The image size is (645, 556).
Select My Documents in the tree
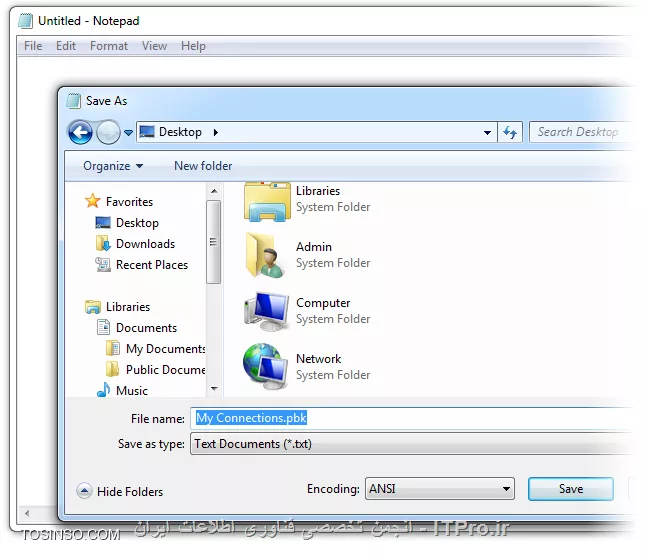(x=165, y=349)
